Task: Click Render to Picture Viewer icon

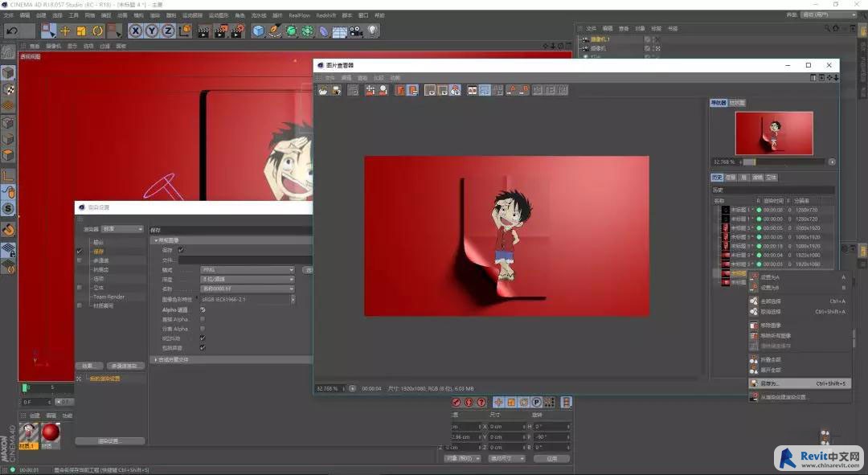Action: coord(220,31)
